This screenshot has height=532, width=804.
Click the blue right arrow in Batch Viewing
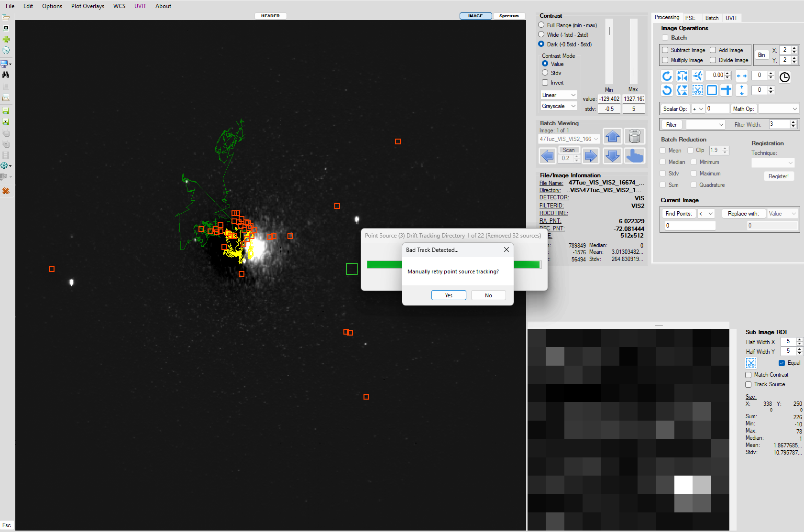coord(591,156)
